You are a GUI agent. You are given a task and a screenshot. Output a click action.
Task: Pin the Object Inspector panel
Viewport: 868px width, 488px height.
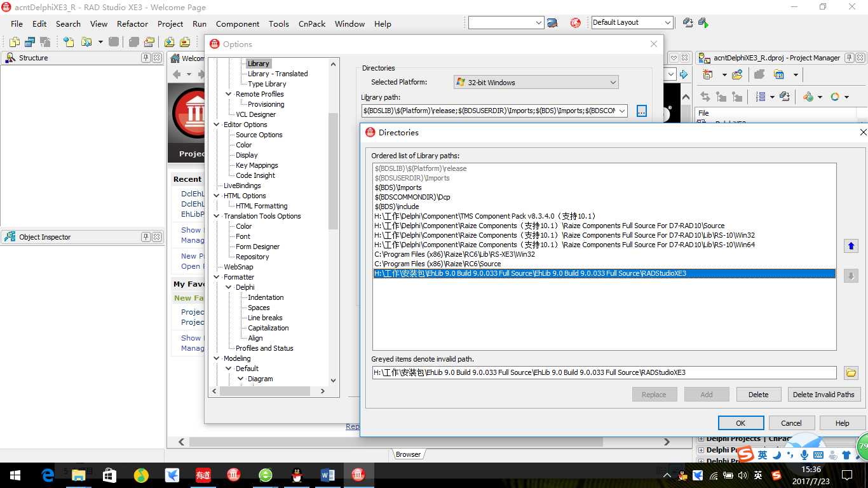pyautogui.click(x=146, y=237)
